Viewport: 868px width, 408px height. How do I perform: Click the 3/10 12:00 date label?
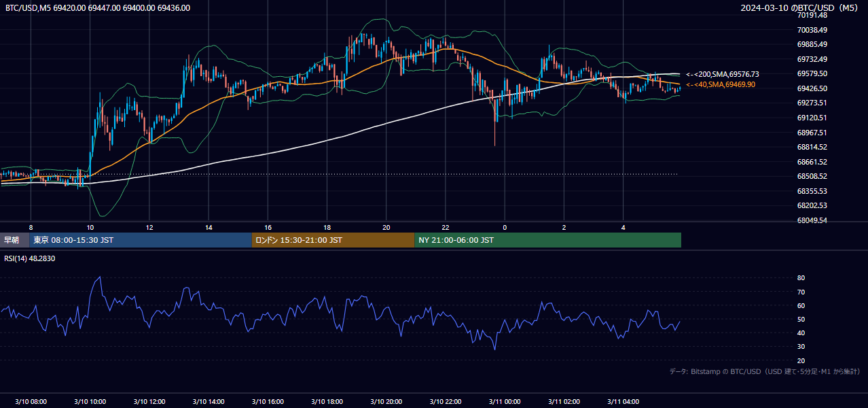[x=149, y=402]
